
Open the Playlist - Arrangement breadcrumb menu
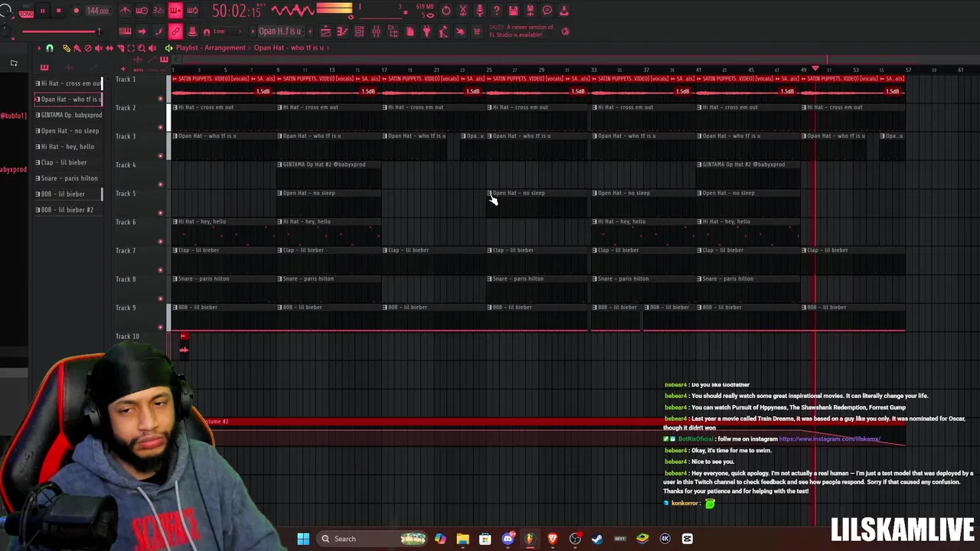pyautogui.click(x=211, y=47)
